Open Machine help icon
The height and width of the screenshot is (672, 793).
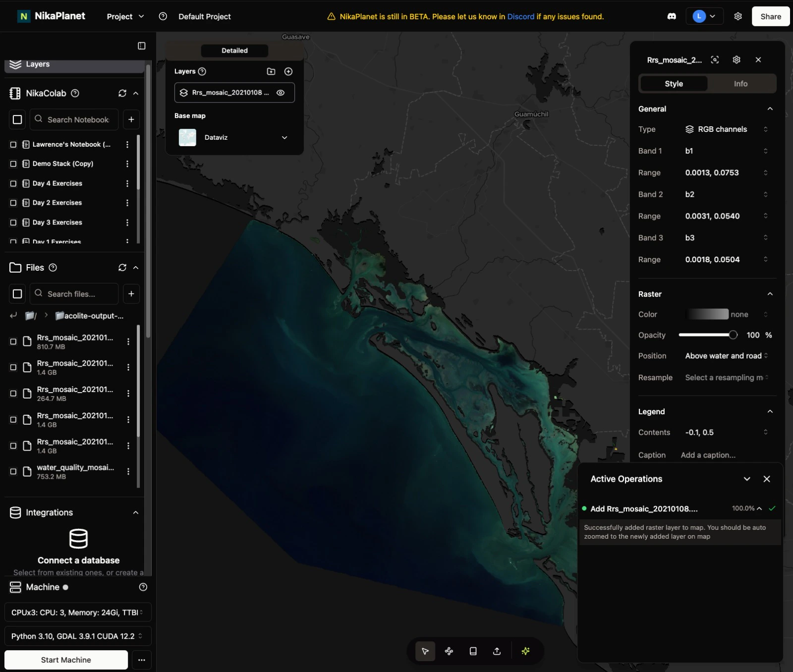click(x=143, y=587)
